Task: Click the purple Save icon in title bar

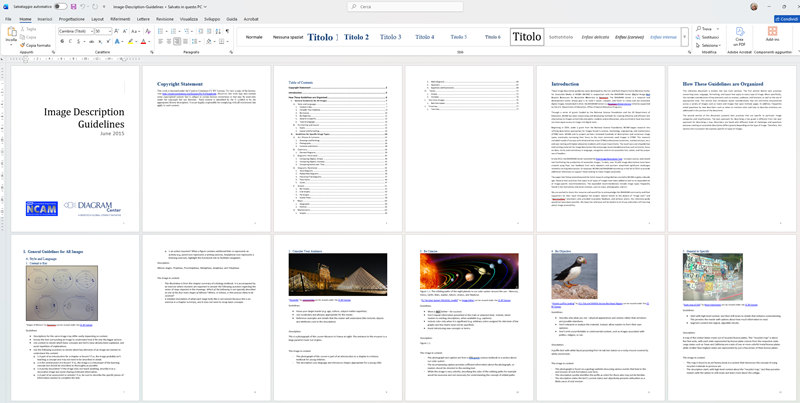Action: (x=73, y=6)
